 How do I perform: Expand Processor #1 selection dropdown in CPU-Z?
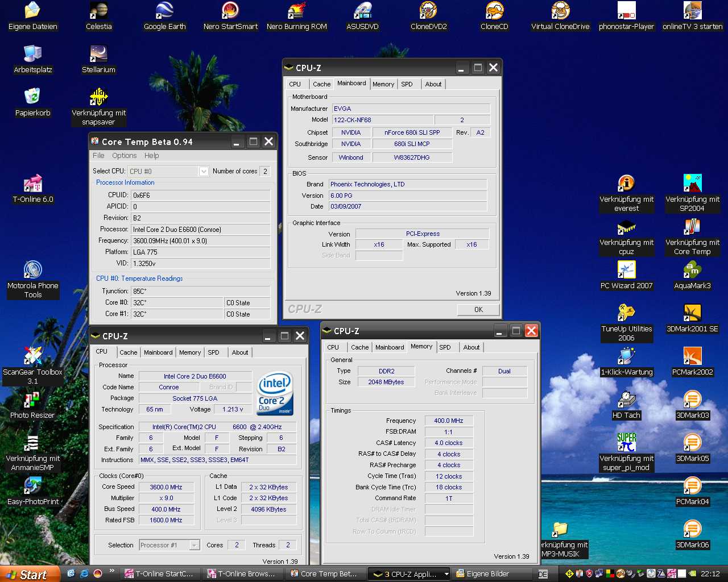tap(195, 545)
